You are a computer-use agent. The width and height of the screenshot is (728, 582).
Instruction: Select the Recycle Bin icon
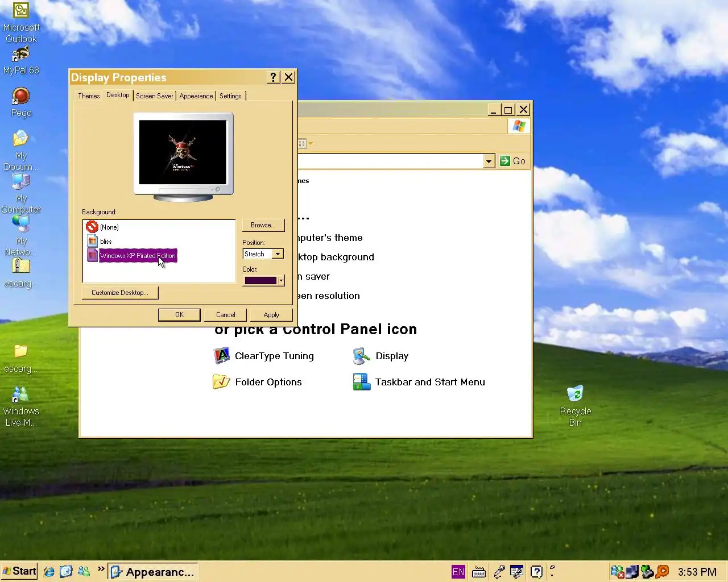[x=575, y=406]
